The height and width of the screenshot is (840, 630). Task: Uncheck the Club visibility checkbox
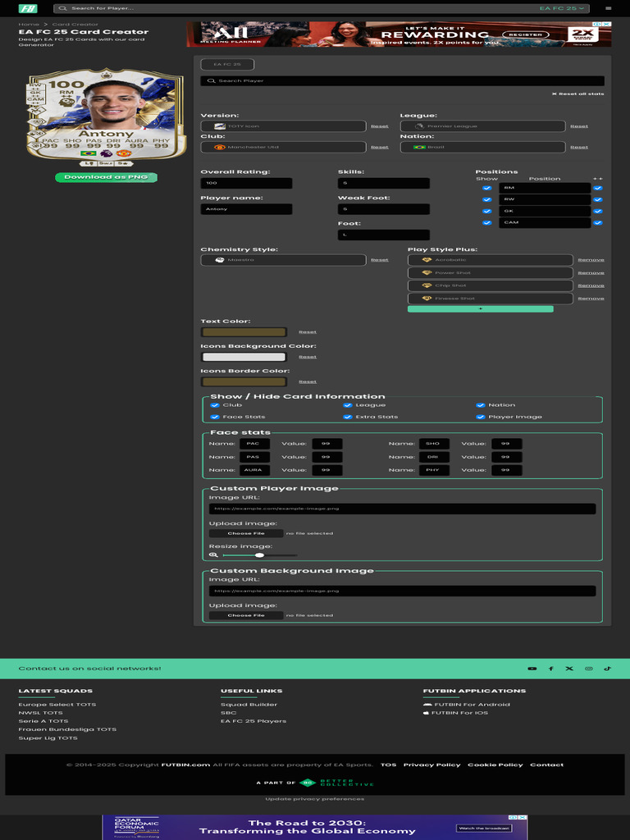coord(215,405)
